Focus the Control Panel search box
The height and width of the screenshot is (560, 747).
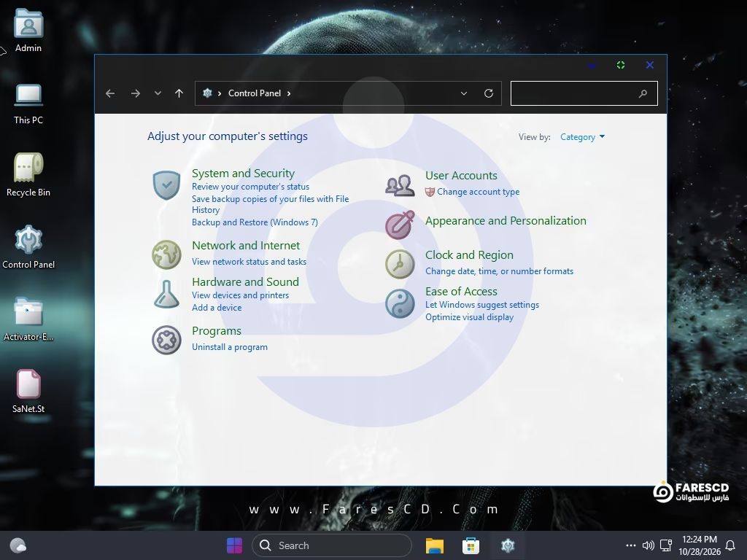point(584,93)
